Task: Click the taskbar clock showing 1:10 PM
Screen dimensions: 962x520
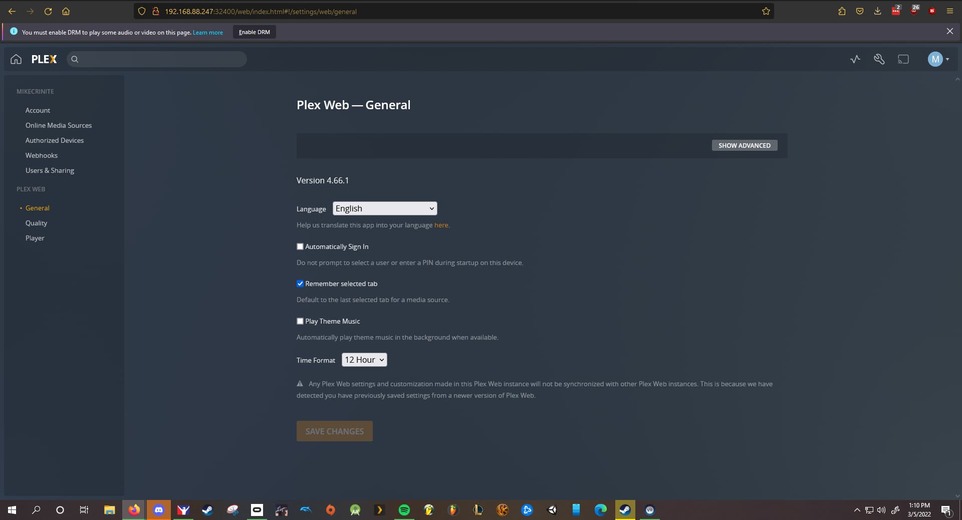Action: pyautogui.click(x=919, y=510)
